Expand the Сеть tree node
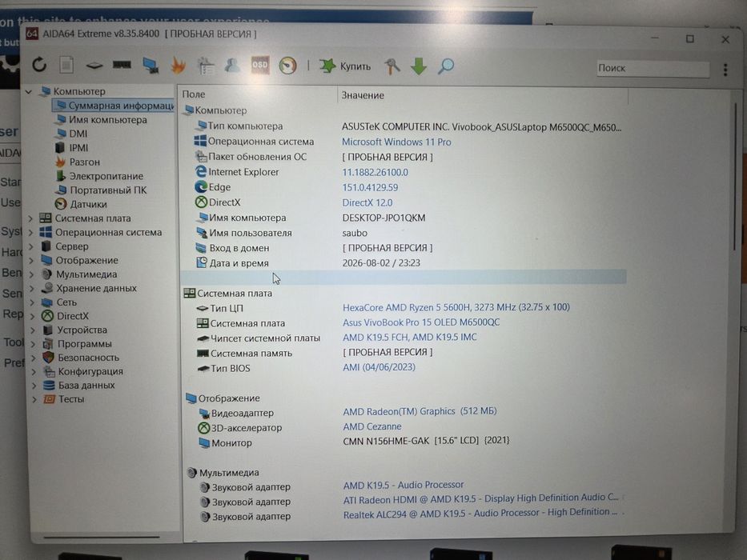The width and height of the screenshot is (747, 560). coord(32,302)
